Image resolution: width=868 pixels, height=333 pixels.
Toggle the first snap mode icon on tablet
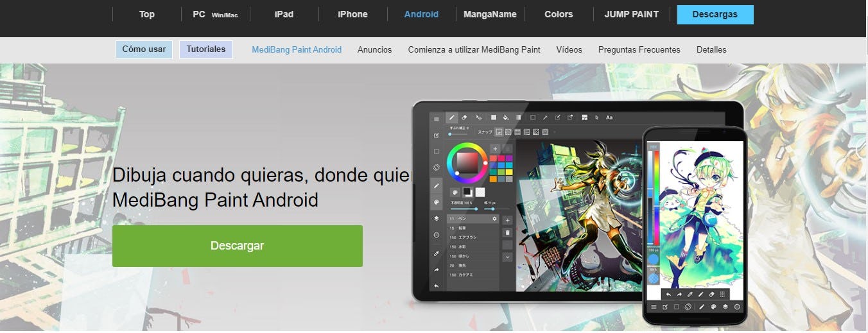tap(499, 132)
